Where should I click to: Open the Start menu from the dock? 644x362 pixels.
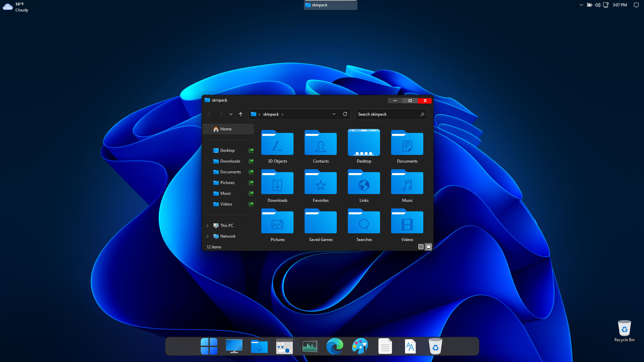[x=209, y=346]
